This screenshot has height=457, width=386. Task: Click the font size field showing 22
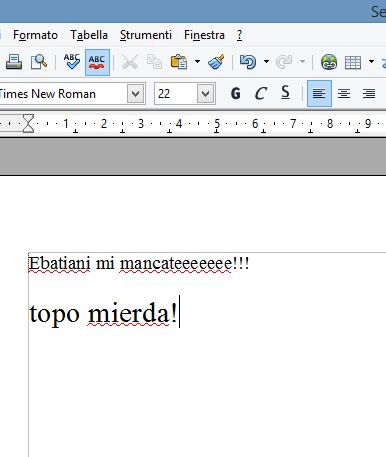click(176, 94)
